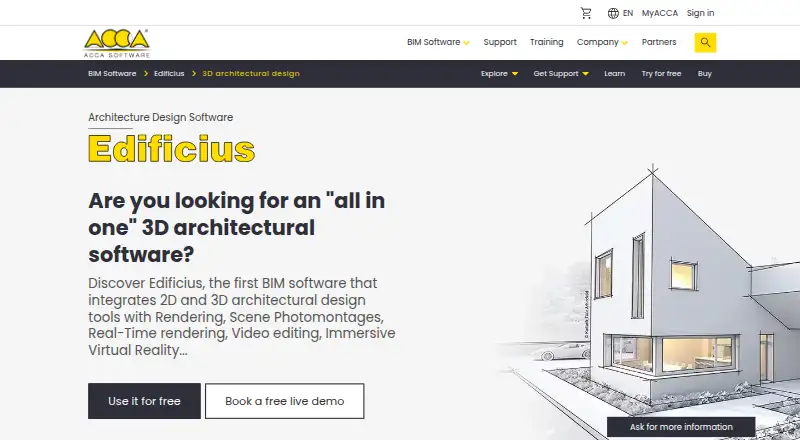
Task: Open the Partners menu item
Action: 659,42
